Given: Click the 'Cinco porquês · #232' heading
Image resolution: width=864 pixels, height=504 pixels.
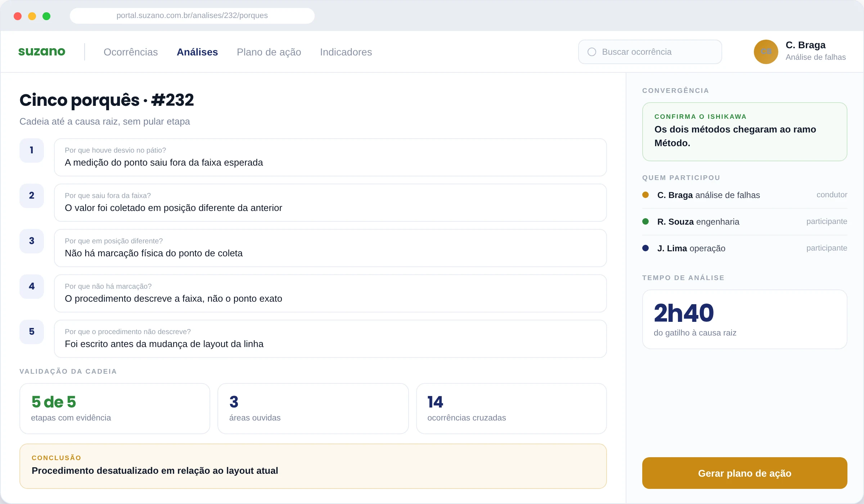Looking at the screenshot, I should click(x=107, y=100).
